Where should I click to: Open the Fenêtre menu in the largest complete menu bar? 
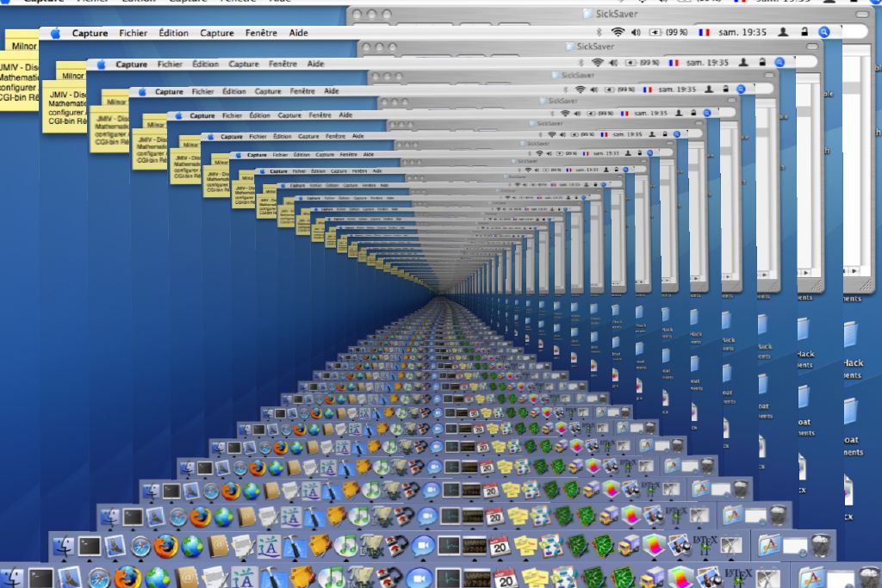(x=262, y=34)
